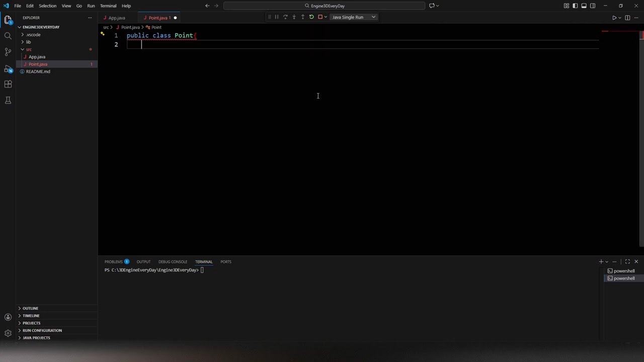The image size is (644, 362).
Task: Open the Accounts icon in activity bar
Action: [8, 317]
